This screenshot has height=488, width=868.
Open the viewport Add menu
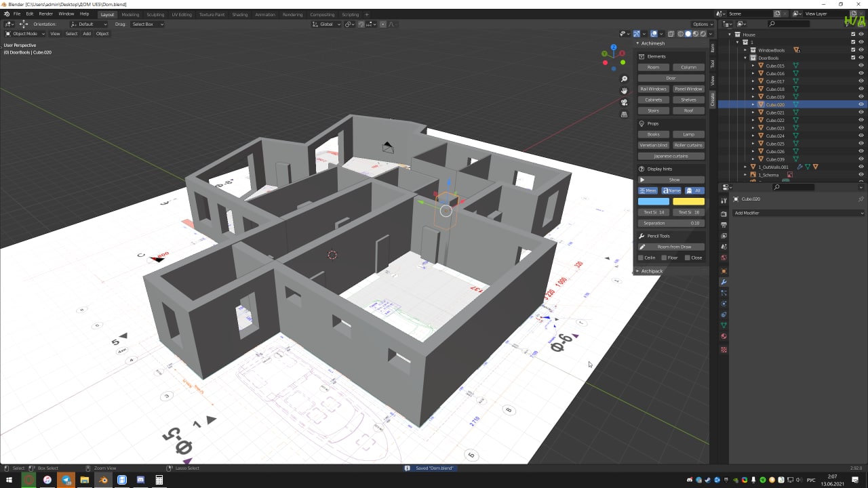pyautogui.click(x=87, y=34)
